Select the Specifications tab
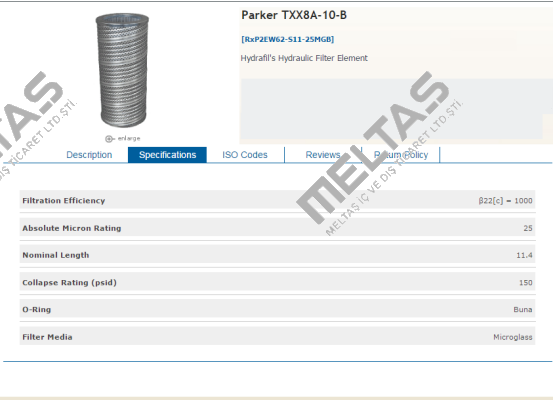Viewport: 553px width, 400px height. click(167, 155)
